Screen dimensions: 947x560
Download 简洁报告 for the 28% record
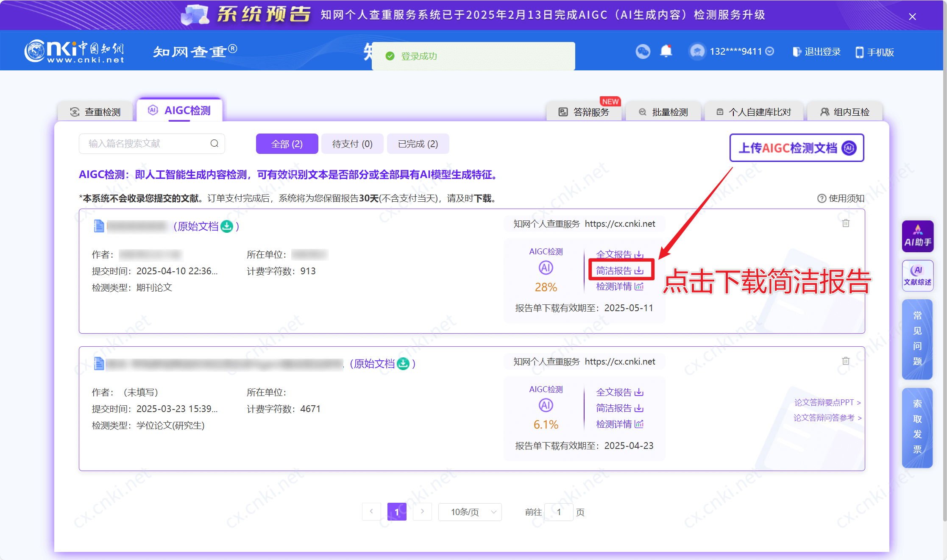[620, 270]
